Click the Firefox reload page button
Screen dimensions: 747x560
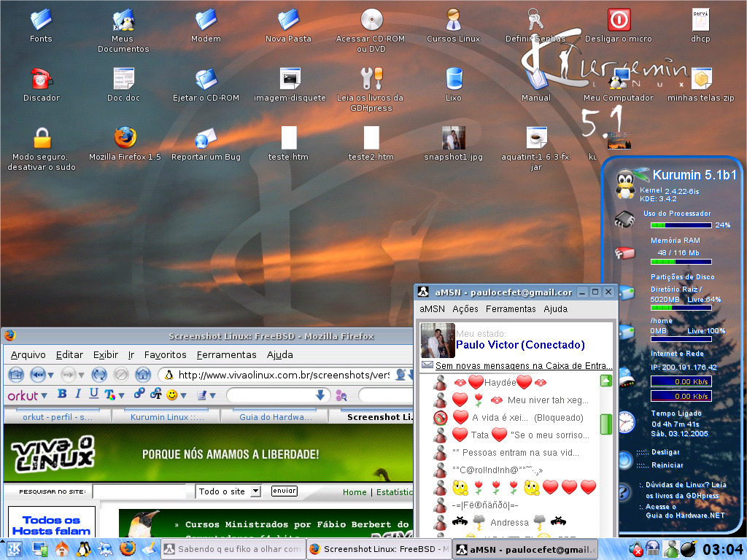tap(99, 375)
